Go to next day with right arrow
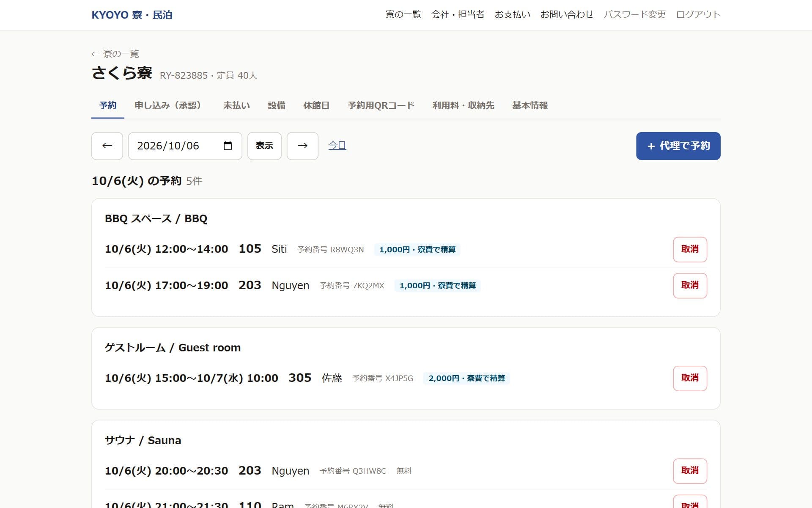 pyautogui.click(x=302, y=146)
